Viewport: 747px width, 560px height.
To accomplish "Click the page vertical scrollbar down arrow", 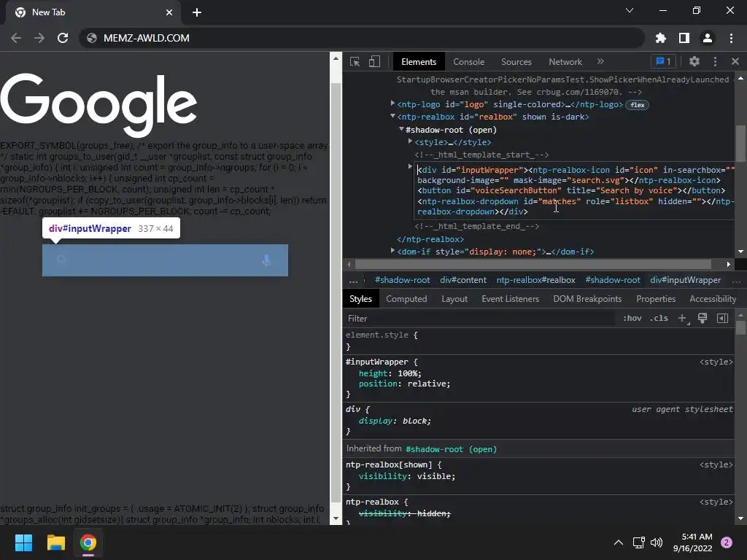I will (x=336, y=518).
